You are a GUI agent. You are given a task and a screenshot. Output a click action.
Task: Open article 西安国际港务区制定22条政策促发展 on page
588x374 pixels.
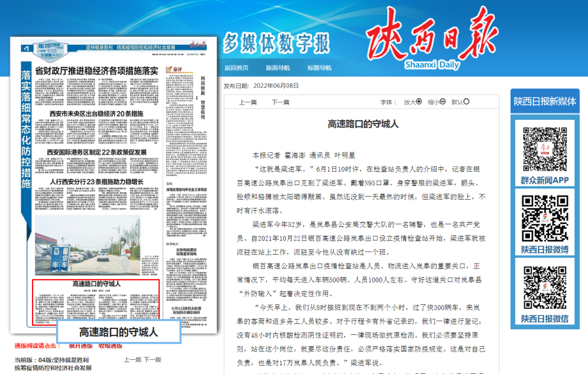point(96,152)
